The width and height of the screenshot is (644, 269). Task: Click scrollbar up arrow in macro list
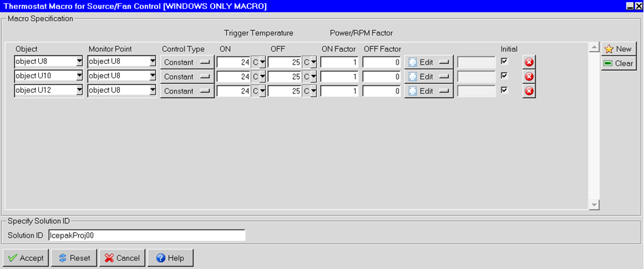click(594, 48)
